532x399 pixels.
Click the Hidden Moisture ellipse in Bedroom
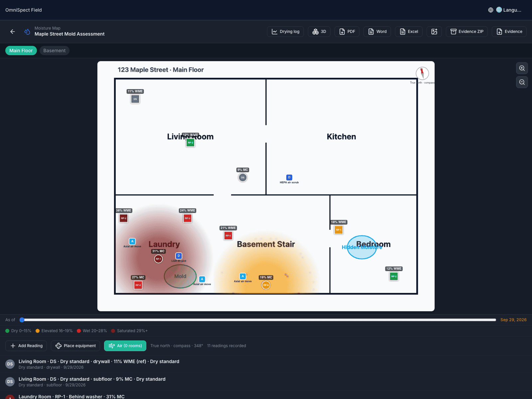[362, 247]
